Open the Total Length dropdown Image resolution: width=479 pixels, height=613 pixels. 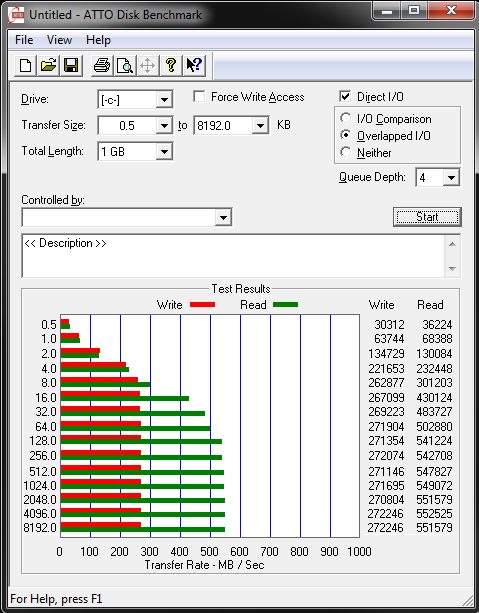164,151
